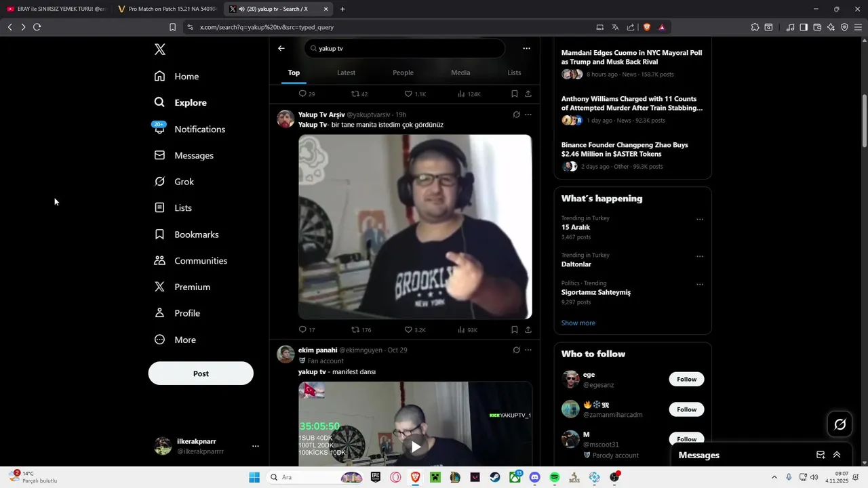This screenshot has width=868, height=488.
Task: Open Brave Rewards triangle icon
Action: pos(662,27)
